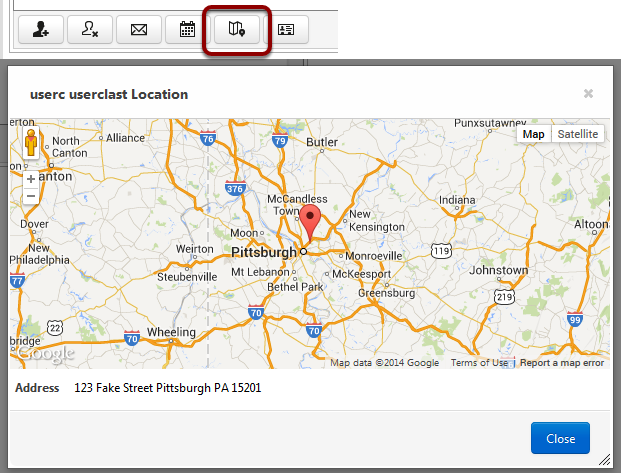621x473 pixels.
Task: Click Report a map error link
Action: [x=562, y=362]
